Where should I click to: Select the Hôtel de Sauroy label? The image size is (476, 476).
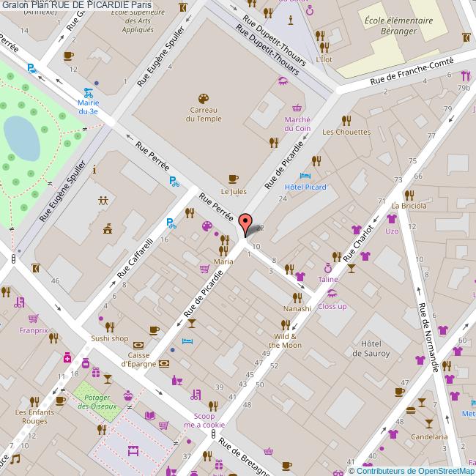click(372, 348)
